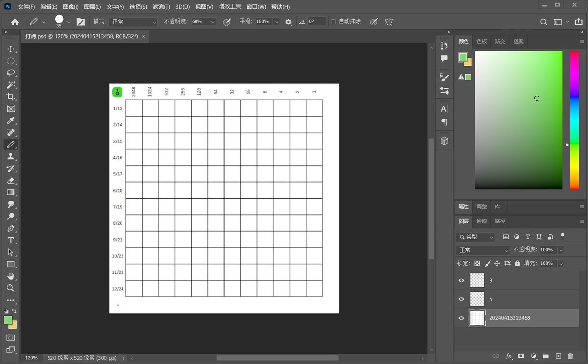
Task: Select the Pen tool
Action: 10,228
